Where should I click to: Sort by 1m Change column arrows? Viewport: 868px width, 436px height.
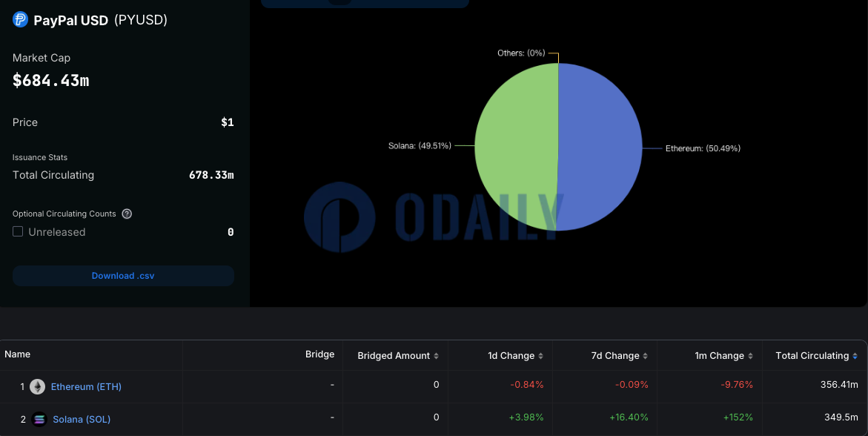pos(750,356)
